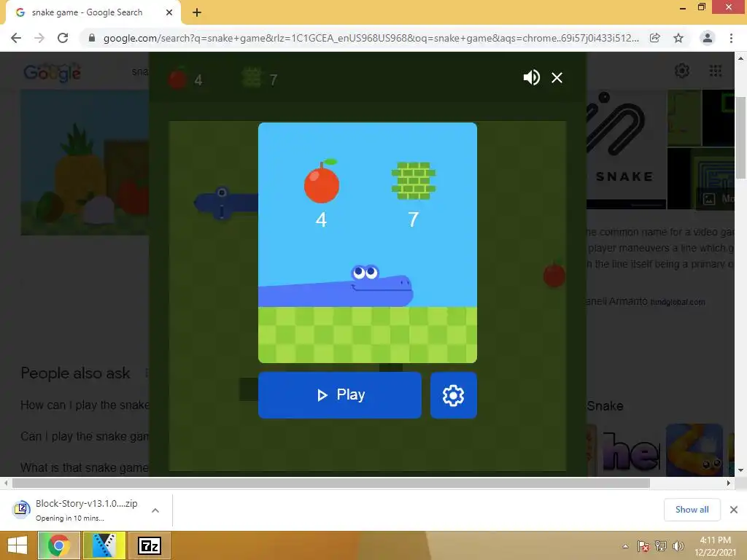The width and height of the screenshot is (747, 560).
Task: Click horizontal scrollbar left arrow
Action: click(6, 483)
